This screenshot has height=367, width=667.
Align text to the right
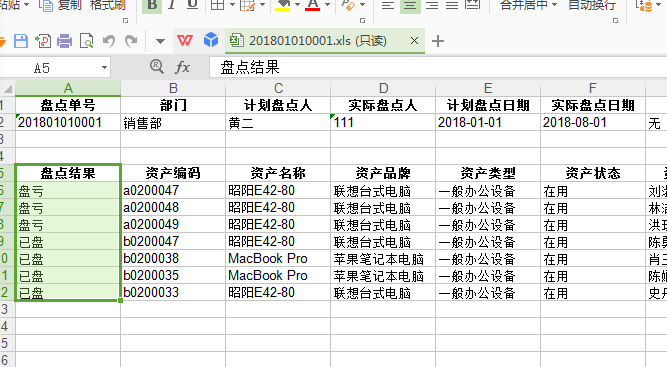432,5
